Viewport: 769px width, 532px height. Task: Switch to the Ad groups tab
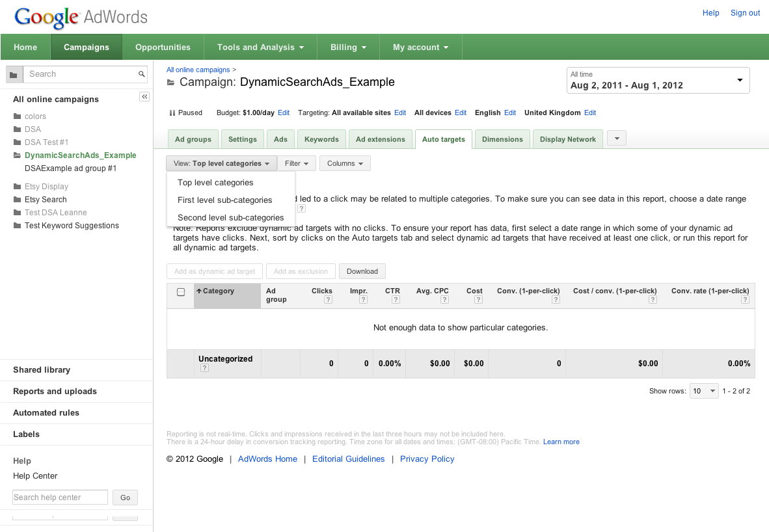pyautogui.click(x=193, y=139)
